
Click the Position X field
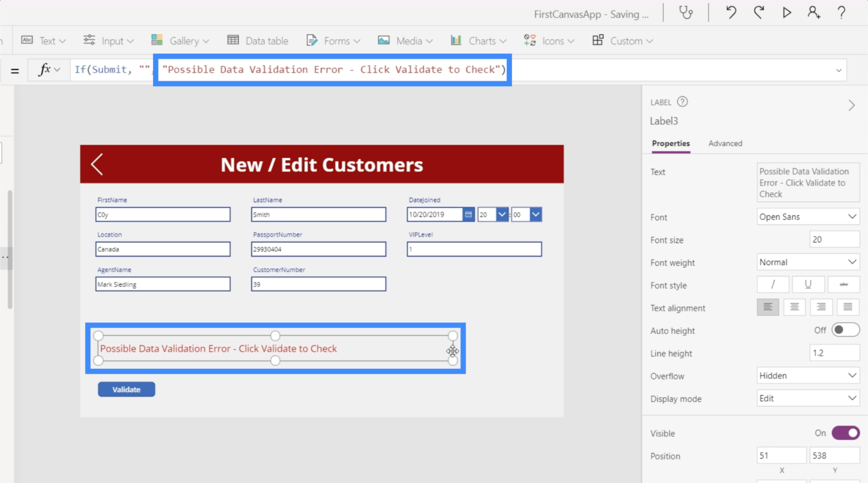(x=781, y=456)
